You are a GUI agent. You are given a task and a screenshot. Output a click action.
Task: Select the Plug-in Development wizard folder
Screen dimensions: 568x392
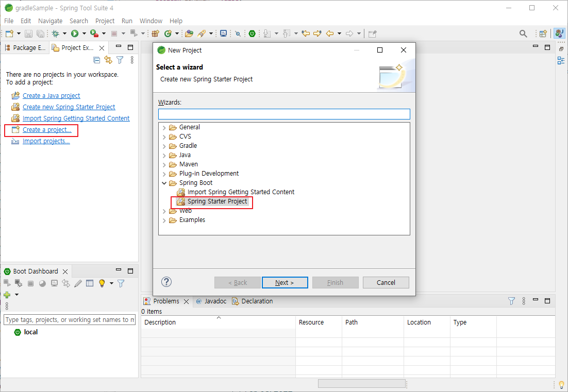pos(209,174)
